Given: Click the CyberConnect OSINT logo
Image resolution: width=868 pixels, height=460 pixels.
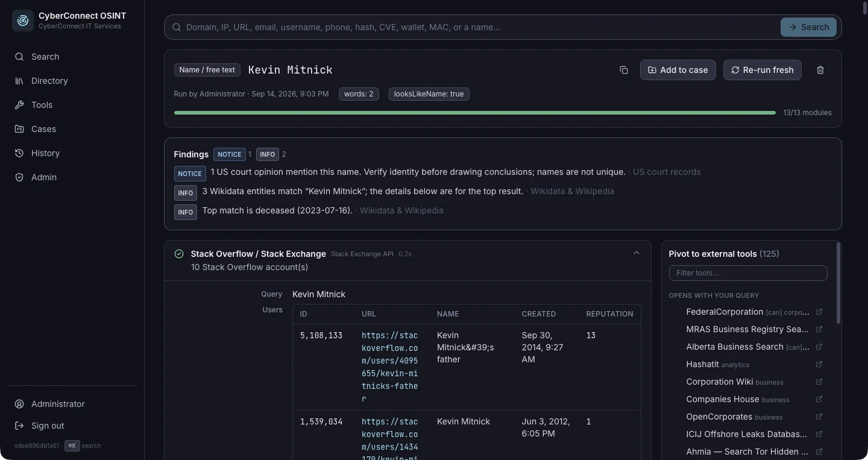Looking at the screenshot, I should (23, 20).
